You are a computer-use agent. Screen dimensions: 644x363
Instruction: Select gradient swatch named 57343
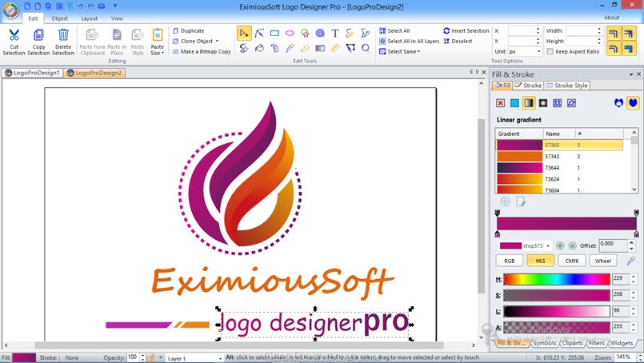click(x=559, y=157)
